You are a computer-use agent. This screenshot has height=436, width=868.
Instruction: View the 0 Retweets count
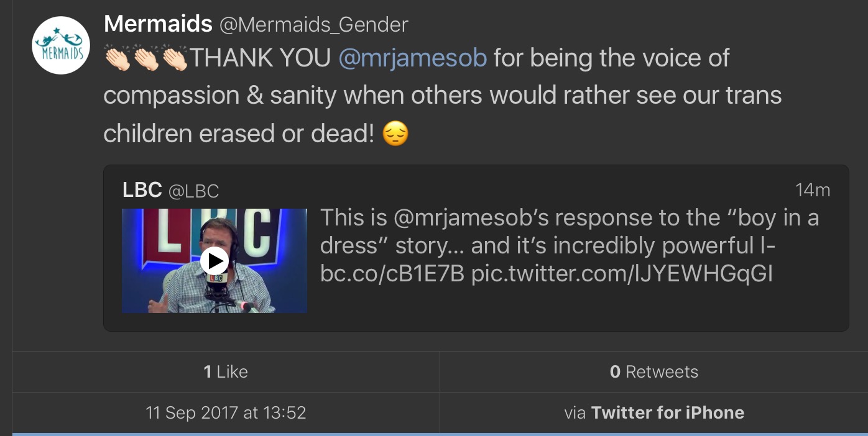(x=653, y=371)
